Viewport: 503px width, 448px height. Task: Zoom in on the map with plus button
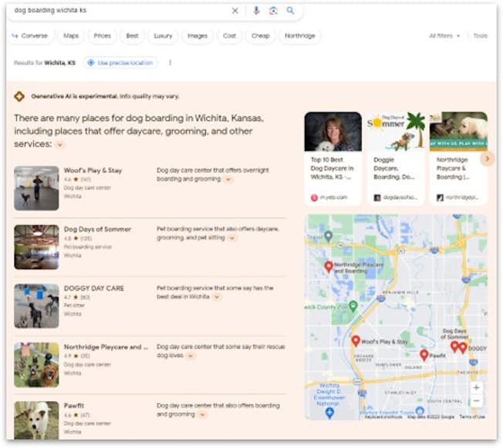[x=476, y=388]
